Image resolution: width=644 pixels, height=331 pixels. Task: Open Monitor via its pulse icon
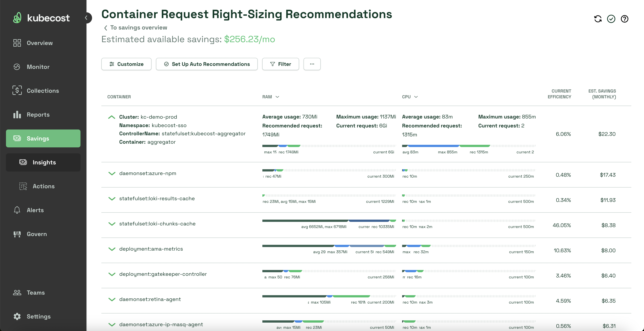click(x=17, y=67)
